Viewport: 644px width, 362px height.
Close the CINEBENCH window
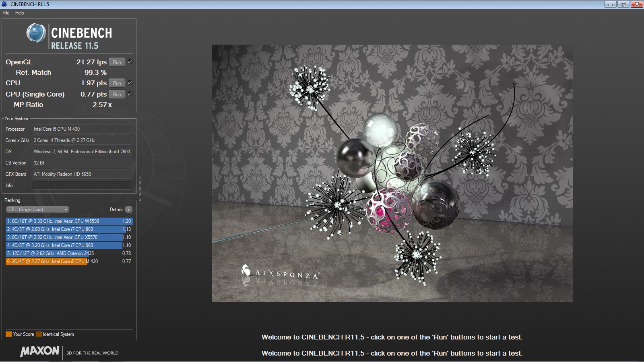click(637, 4)
